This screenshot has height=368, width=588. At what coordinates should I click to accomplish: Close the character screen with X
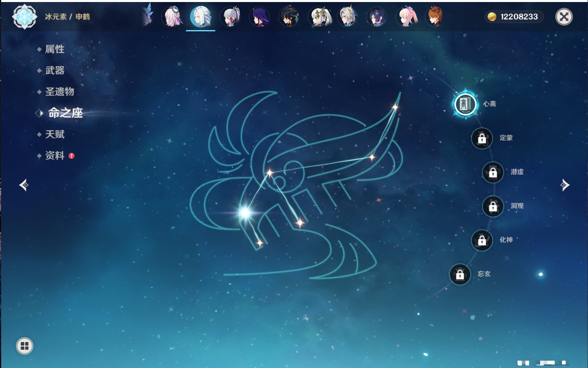(x=564, y=17)
